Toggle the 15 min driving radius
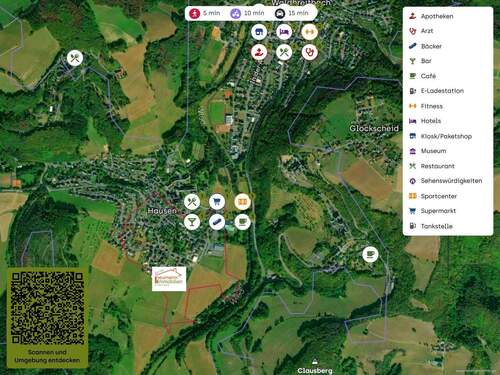The height and width of the screenshot is (375, 500). 291,13
